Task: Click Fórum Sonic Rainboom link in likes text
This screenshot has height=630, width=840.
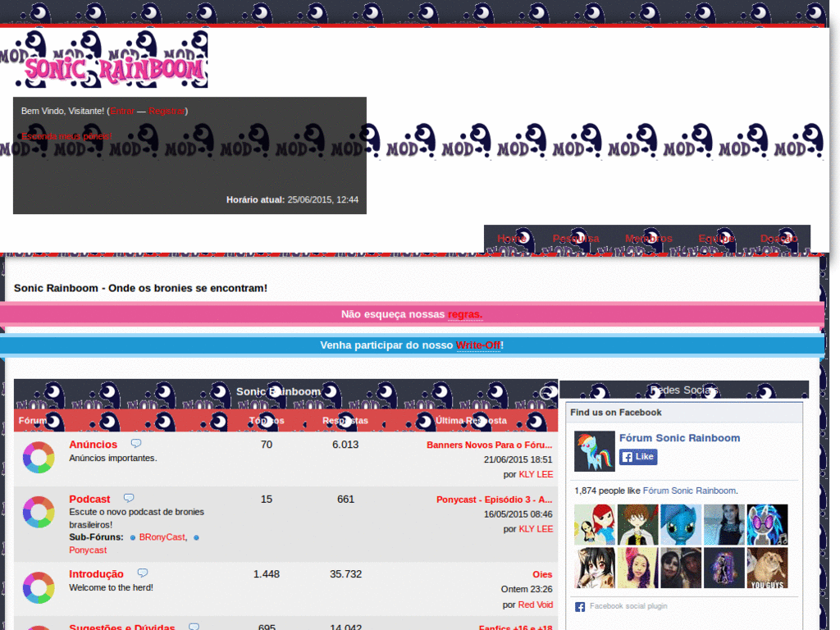Action: click(x=689, y=491)
